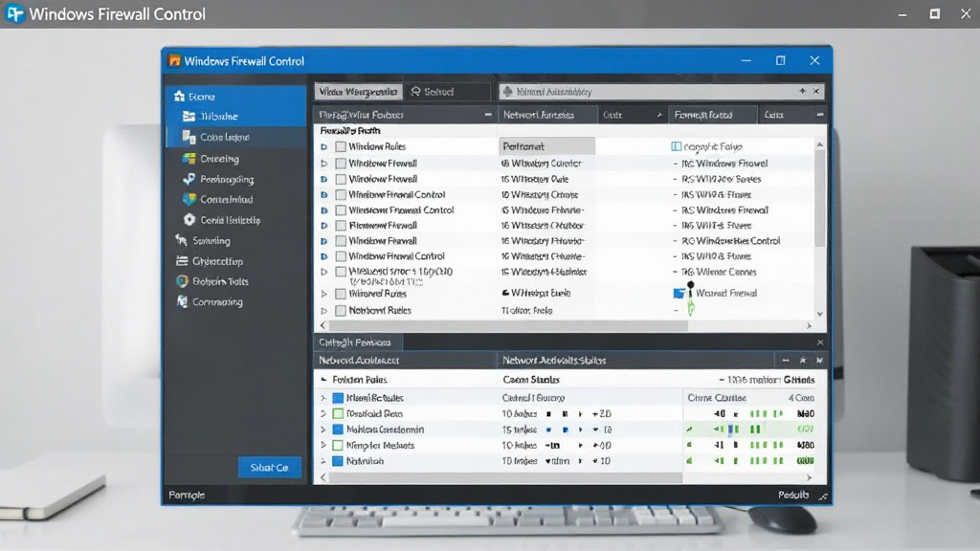Tick checkbox for 'Wleused snor' row

(x=341, y=272)
